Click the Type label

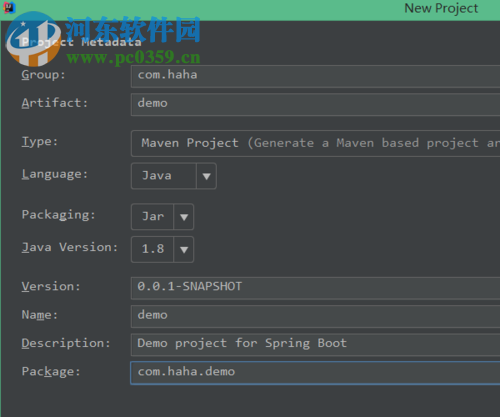tap(40, 142)
